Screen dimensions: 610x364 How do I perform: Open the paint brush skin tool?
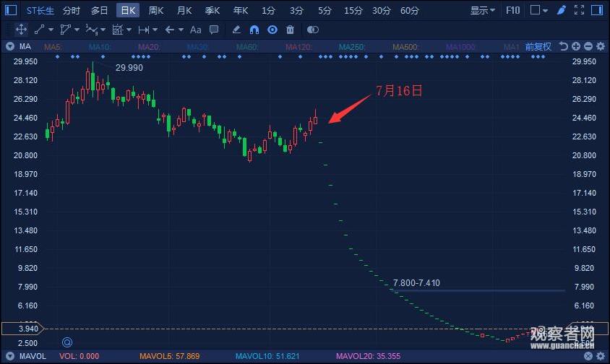(562, 10)
